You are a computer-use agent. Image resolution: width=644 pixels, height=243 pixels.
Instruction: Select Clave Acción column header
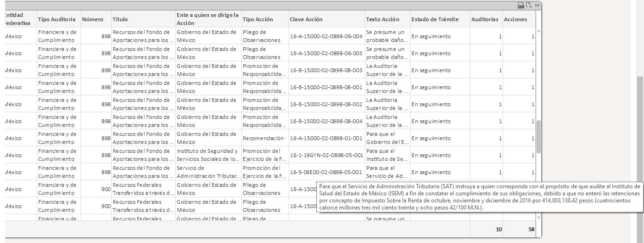[x=306, y=19]
